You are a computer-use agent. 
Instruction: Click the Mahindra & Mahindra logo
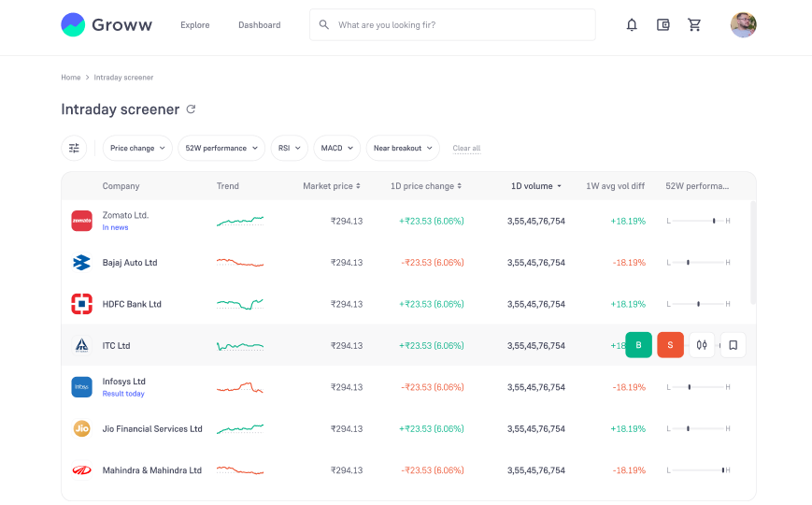[82, 470]
